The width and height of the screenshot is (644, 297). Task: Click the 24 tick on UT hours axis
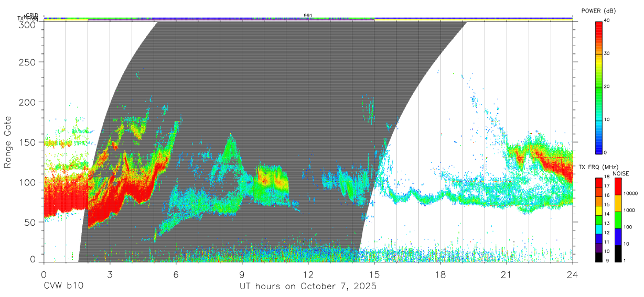click(x=573, y=274)
